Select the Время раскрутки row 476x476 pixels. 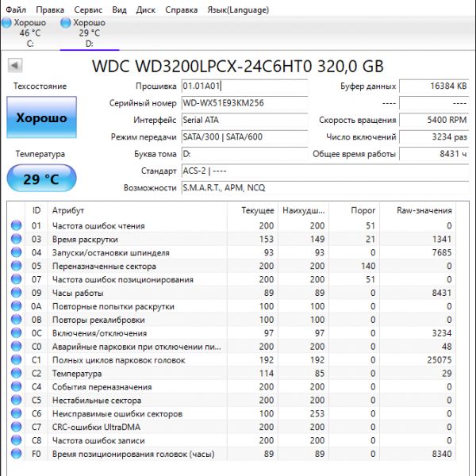(x=232, y=239)
